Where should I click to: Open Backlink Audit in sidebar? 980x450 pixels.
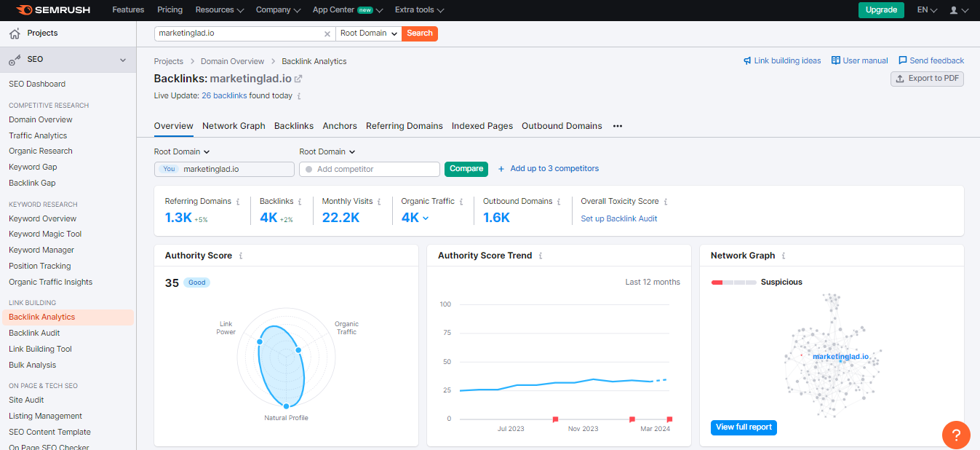point(34,333)
